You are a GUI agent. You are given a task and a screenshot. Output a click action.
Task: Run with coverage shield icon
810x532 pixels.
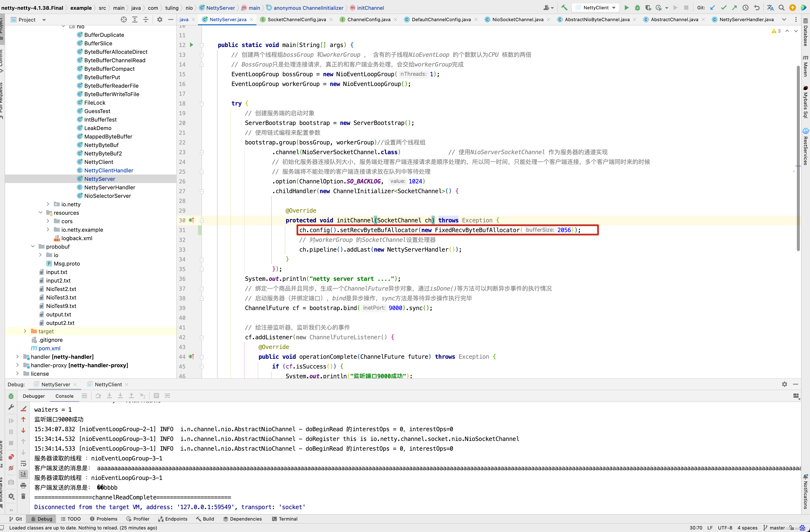tap(648, 7)
